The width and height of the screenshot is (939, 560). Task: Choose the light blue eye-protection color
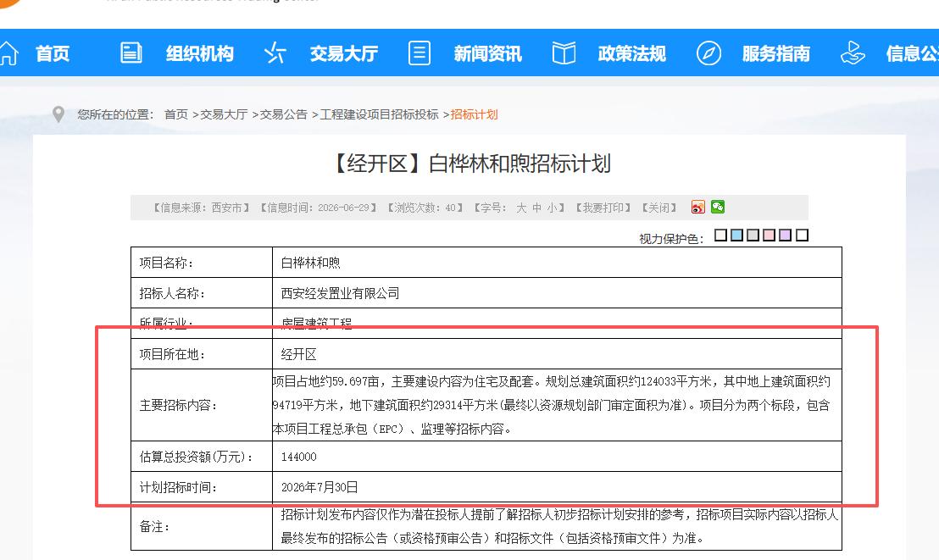click(x=737, y=235)
